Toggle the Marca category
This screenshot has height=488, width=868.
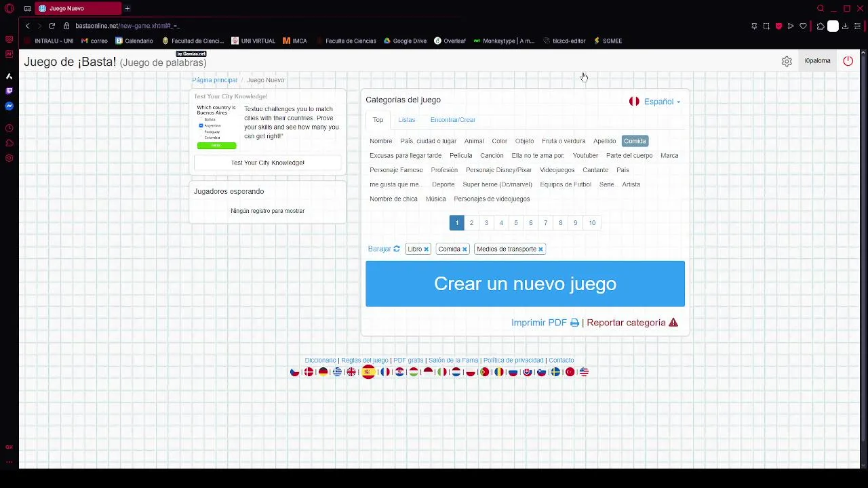[x=669, y=155]
